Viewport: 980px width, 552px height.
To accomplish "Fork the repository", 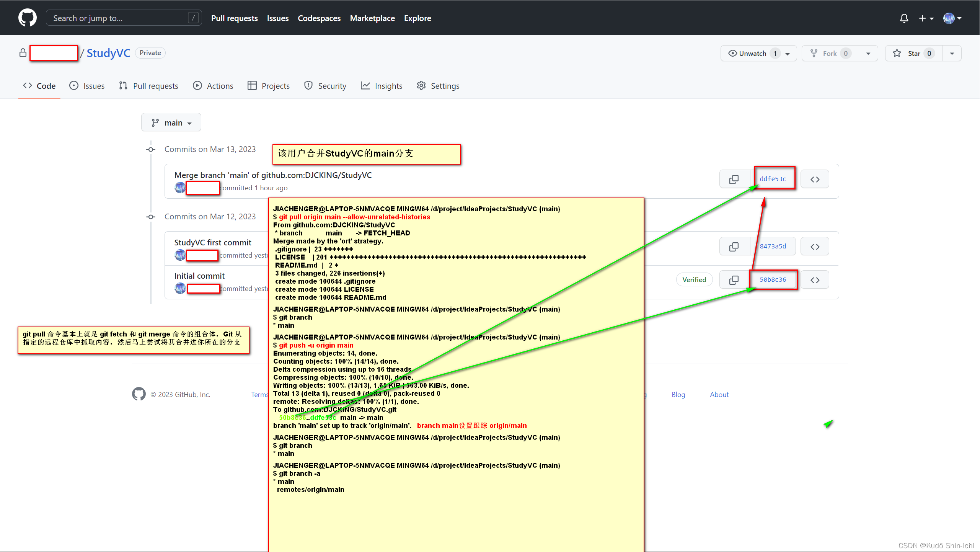I will pos(830,53).
